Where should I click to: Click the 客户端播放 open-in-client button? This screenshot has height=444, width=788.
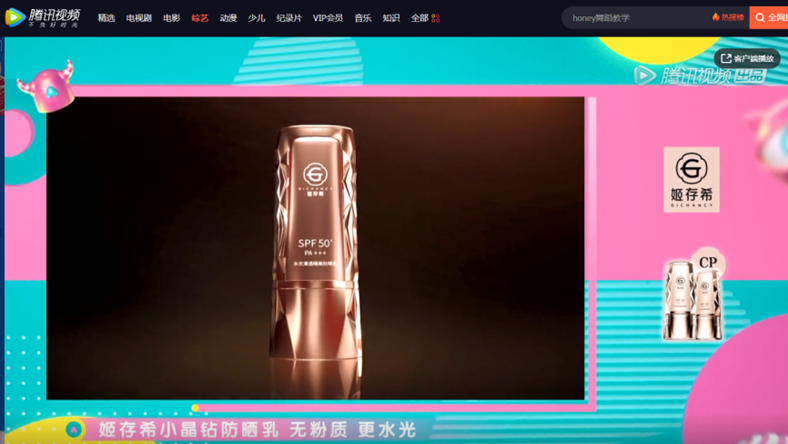747,58
